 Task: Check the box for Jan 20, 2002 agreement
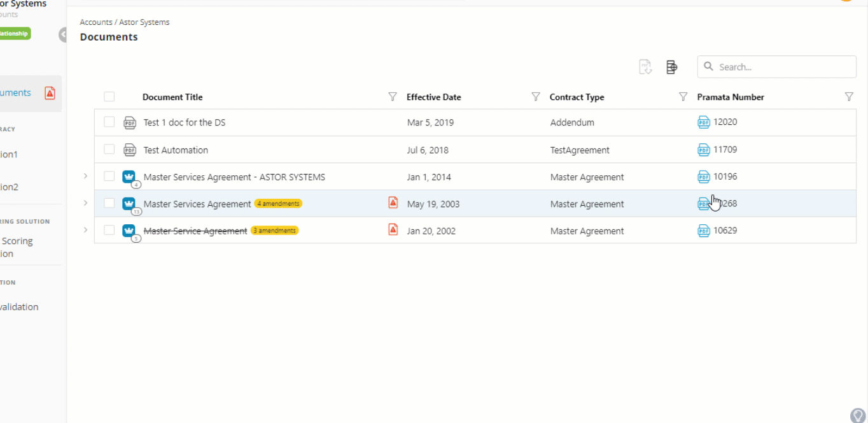[x=109, y=230]
